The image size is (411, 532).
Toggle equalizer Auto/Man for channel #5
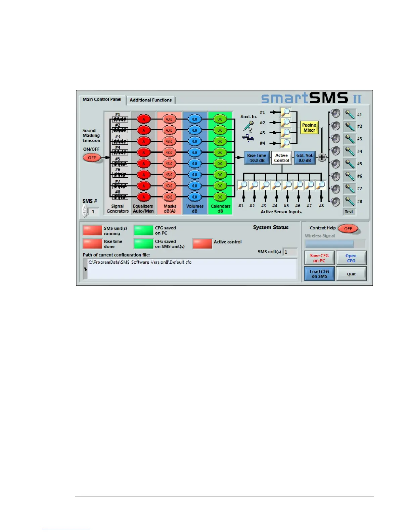144,164
